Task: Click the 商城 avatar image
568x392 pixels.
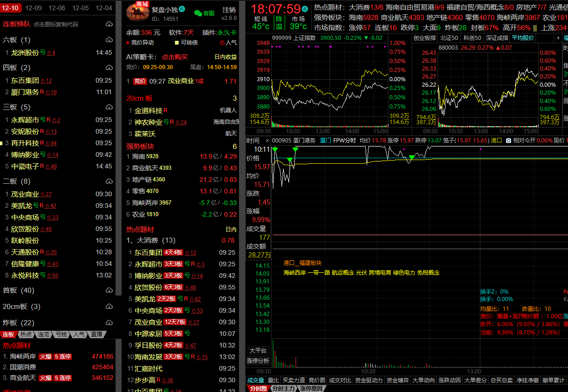Action: 138,12
